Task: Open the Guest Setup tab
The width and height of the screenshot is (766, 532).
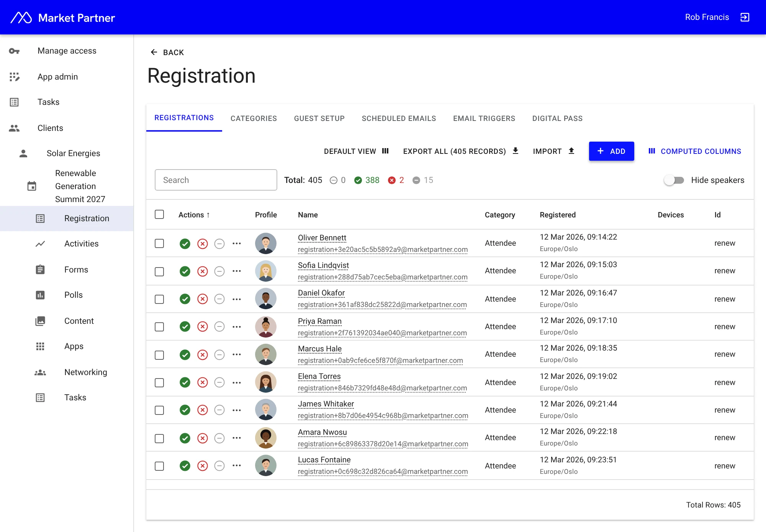Action: 319,118
